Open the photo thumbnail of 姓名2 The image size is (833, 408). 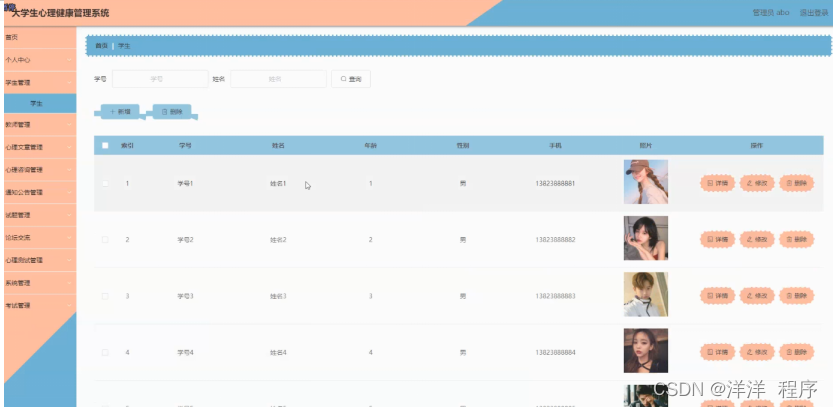(x=645, y=238)
